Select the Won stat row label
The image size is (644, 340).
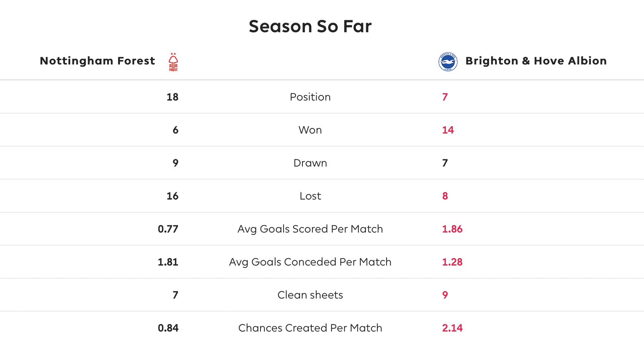point(310,130)
